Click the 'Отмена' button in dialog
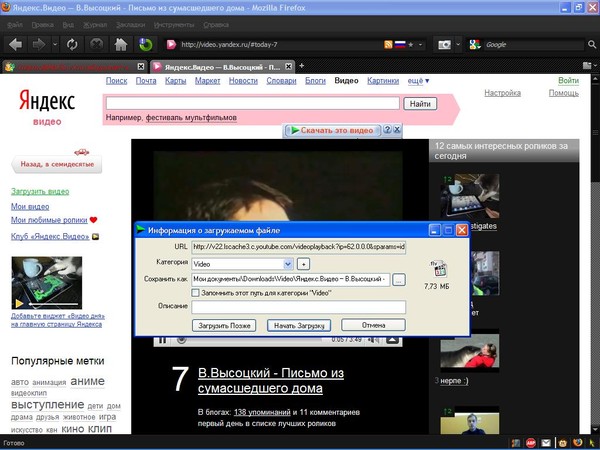Screen dimensions: 600x450 (373, 325)
